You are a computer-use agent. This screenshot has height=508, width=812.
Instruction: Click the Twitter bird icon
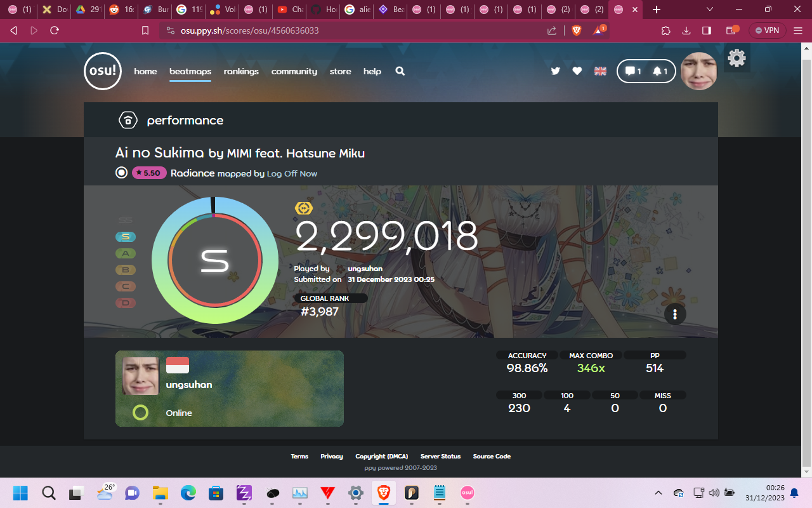pyautogui.click(x=556, y=71)
